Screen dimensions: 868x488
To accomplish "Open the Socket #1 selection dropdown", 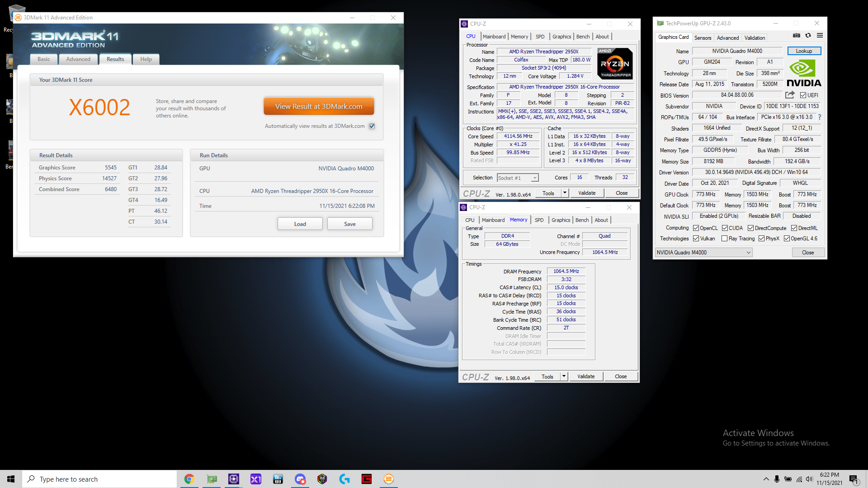I will pyautogui.click(x=518, y=178).
